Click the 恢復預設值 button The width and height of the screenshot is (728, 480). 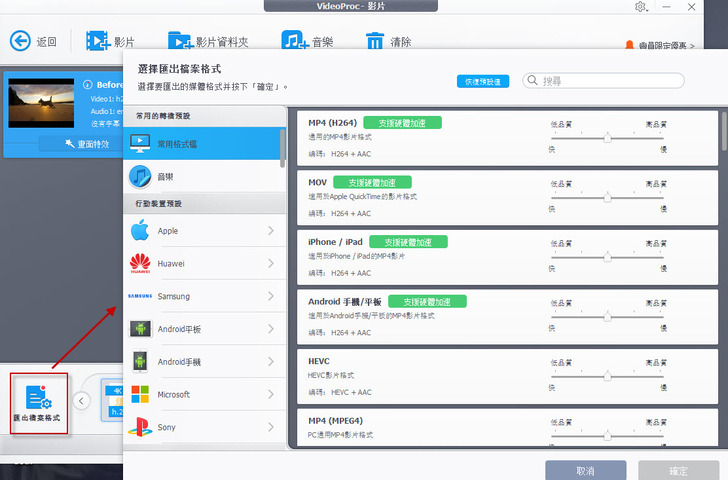[484, 81]
